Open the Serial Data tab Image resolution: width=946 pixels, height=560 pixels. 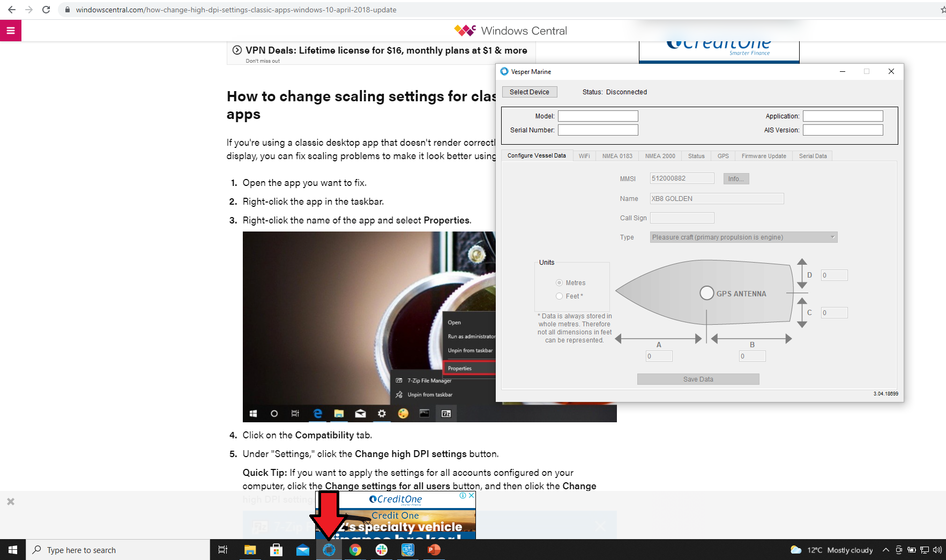click(x=813, y=156)
